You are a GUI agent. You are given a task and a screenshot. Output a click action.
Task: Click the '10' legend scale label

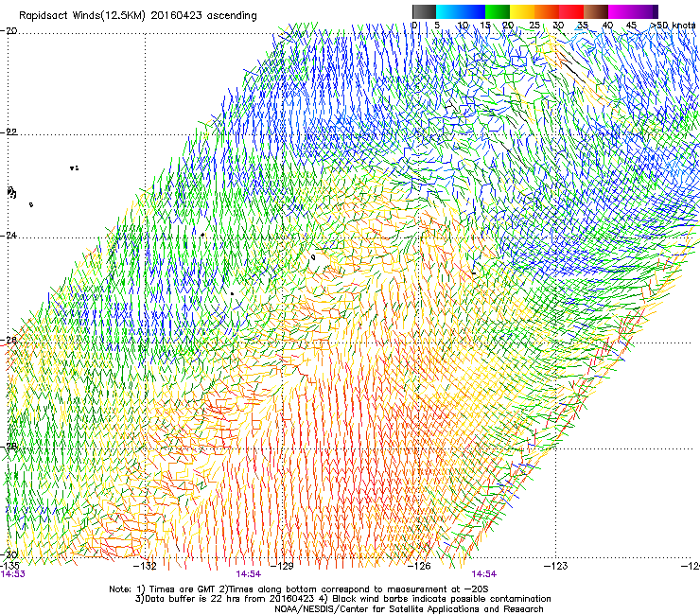click(x=463, y=26)
